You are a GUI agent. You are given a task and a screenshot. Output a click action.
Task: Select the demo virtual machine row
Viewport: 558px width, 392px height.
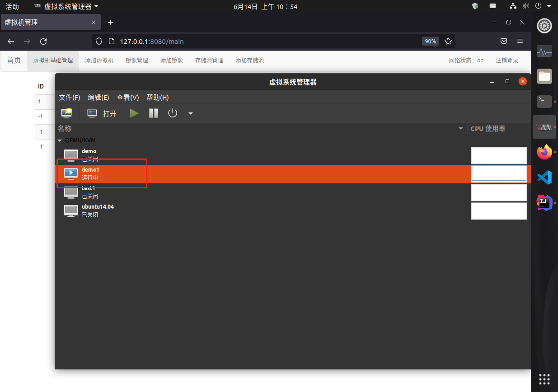293,155
